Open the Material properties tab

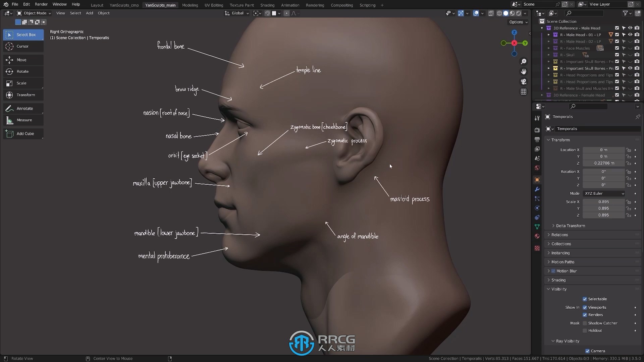pos(537,236)
